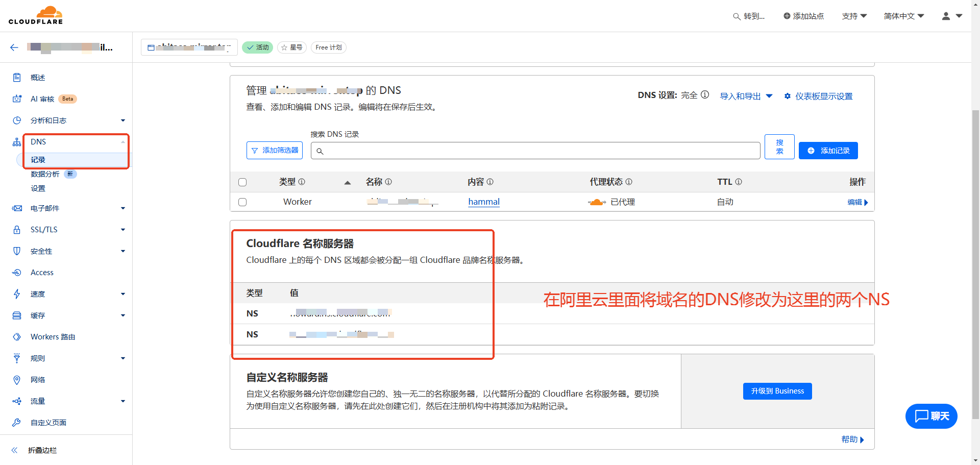Click 编辑 on the Worker record

857,202
